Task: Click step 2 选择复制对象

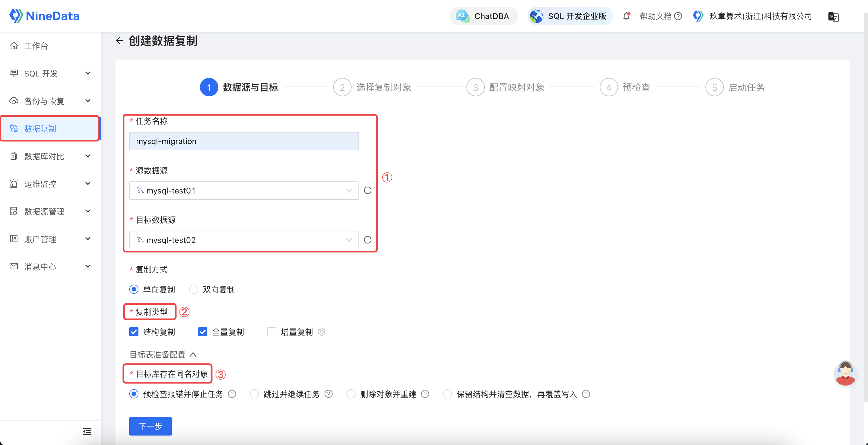Action: coord(372,87)
